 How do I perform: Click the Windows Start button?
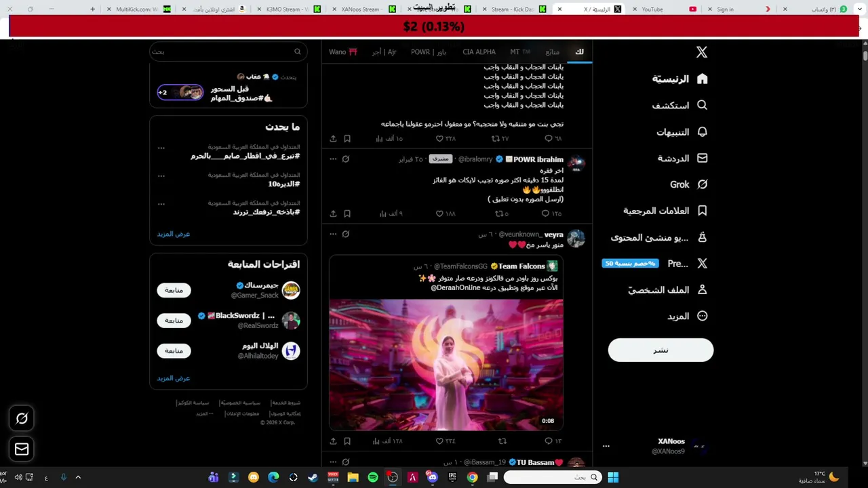tap(613, 477)
